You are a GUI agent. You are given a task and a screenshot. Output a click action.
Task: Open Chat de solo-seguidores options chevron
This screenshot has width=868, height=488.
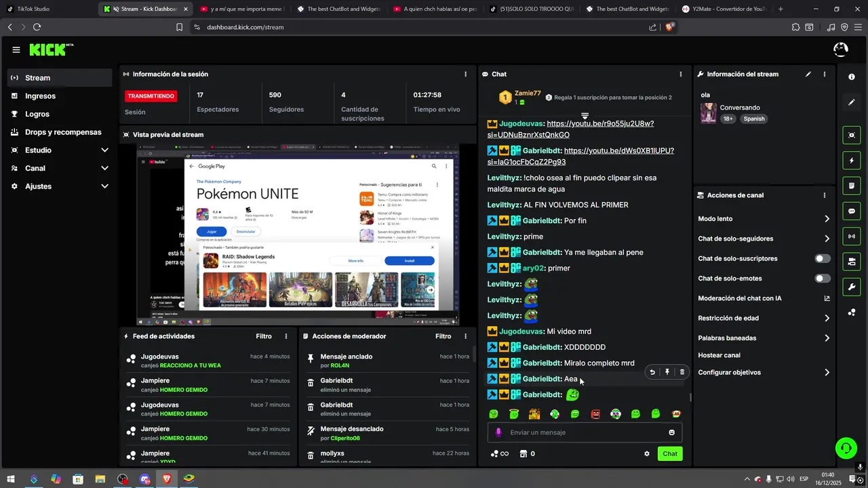(x=827, y=239)
